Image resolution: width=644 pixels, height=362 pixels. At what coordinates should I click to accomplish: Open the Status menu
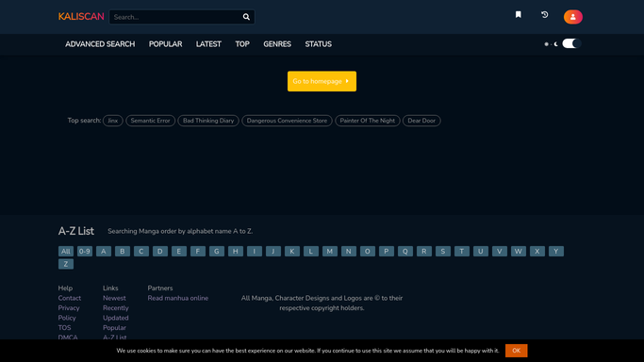(x=319, y=44)
